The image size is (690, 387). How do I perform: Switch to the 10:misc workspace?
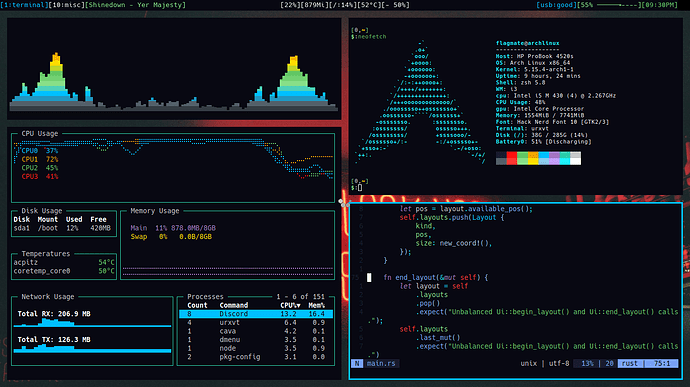point(67,5)
